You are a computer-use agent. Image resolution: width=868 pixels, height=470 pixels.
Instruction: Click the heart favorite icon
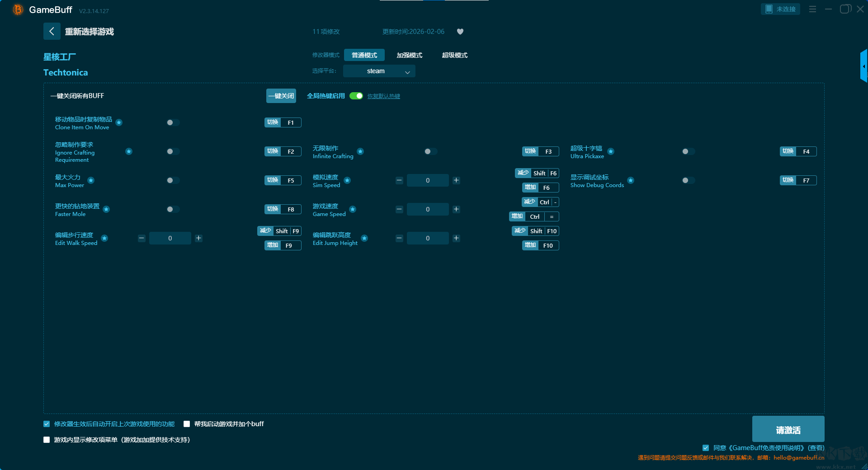460,32
